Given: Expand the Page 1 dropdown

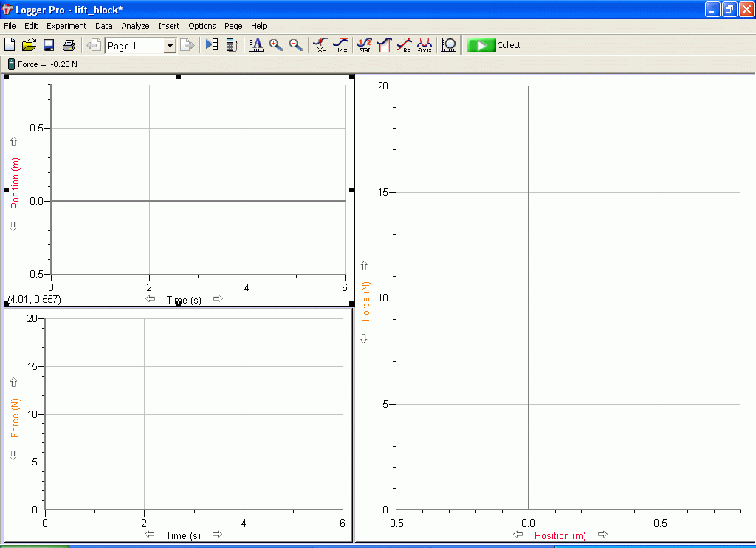Looking at the screenshot, I should click(169, 46).
